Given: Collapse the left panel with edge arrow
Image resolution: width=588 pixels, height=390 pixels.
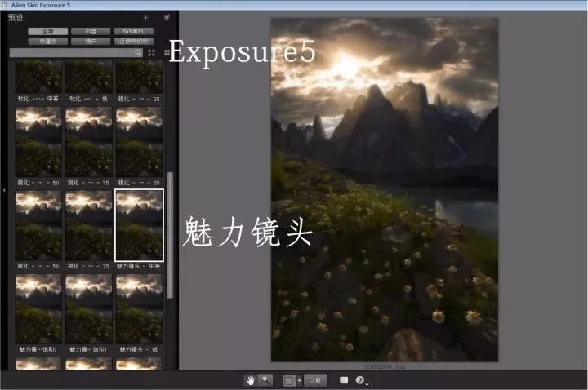Looking at the screenshot, I should tap(4, 190).
